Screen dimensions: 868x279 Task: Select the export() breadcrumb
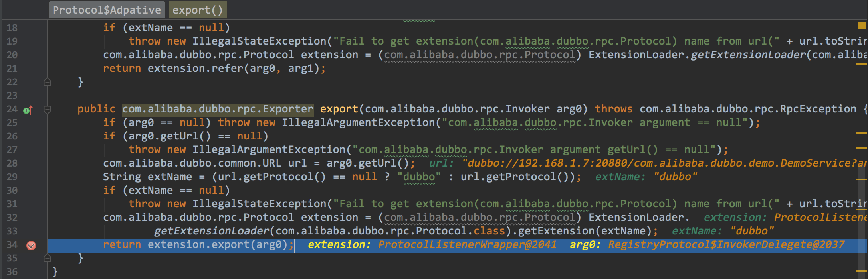pyautogui.click(x=198, y=10)
